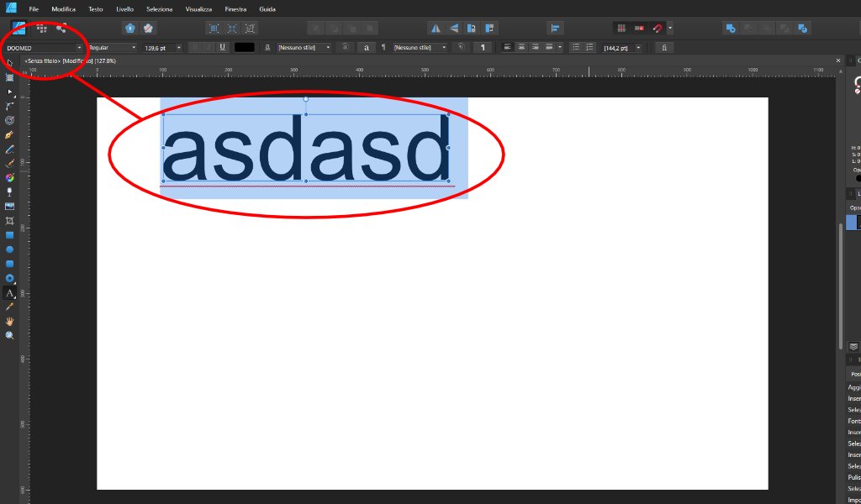Open the Guida menu
The image size is (861, 504).
tap(267, 9)
